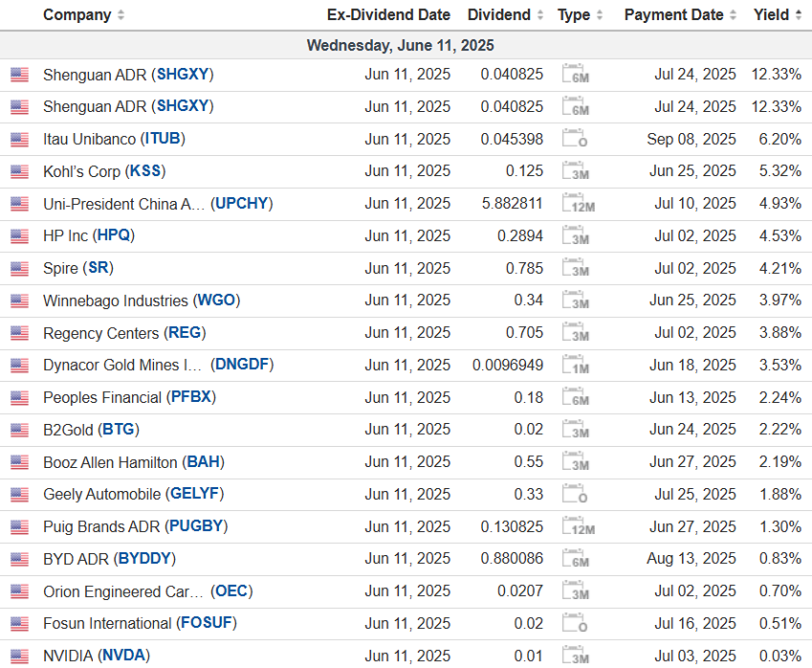Click the US flag beside HP Inc
The height and width of the screenshot is (668, 812).
point(19,236)
